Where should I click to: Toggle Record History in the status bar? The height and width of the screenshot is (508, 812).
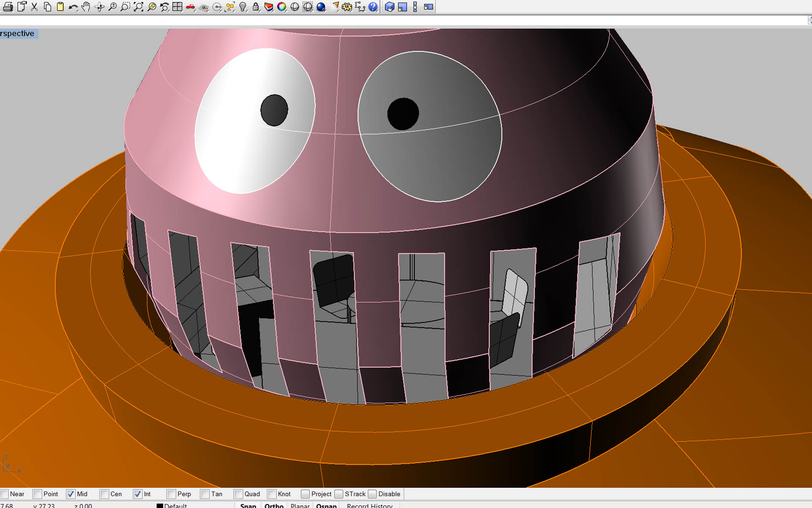[370, 505]
